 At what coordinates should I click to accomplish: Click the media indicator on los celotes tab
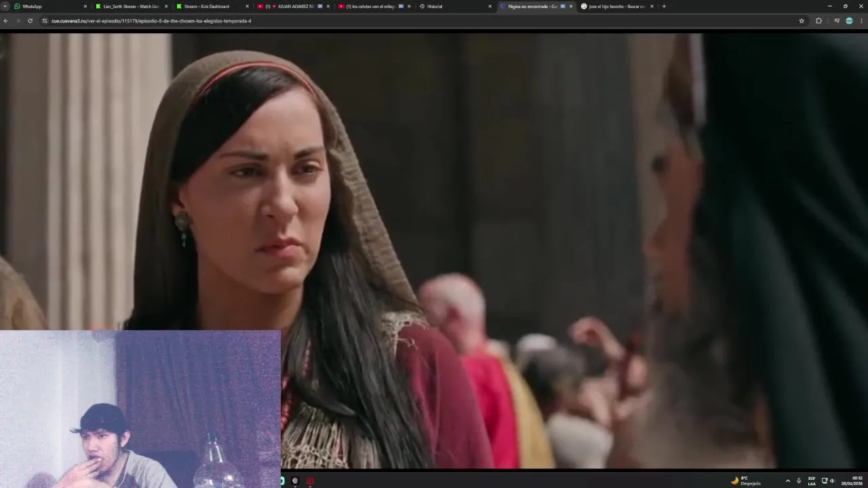401,6
